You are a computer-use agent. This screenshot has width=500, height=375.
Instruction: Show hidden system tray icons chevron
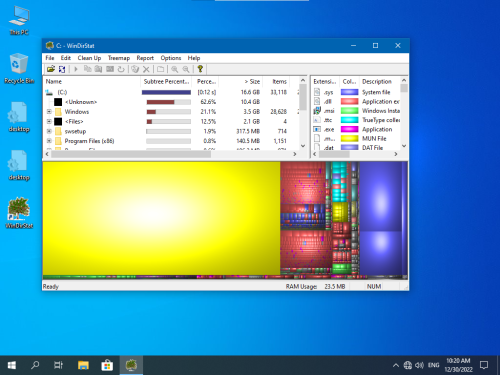[396, 365]
